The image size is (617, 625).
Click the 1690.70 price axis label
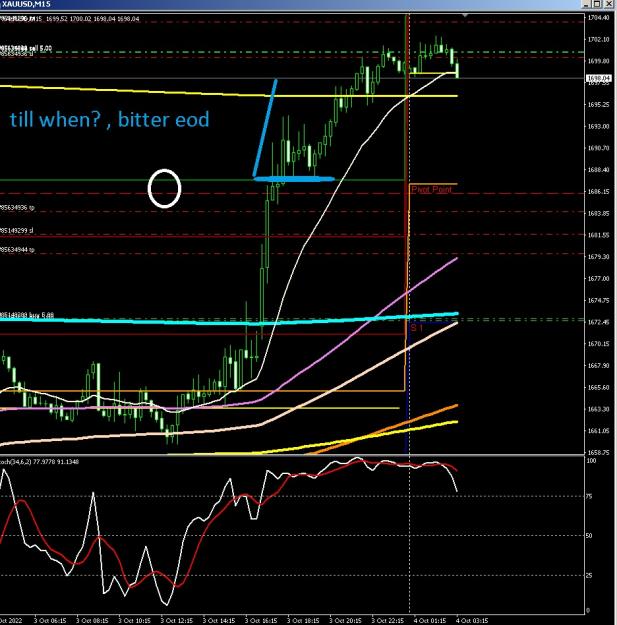pyautogui.click(x=598, y=148)
